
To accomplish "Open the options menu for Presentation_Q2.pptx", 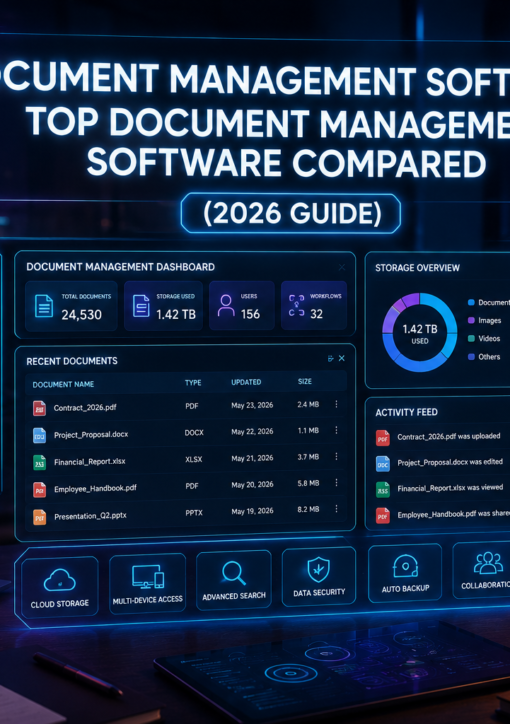I will tap(336, 509).
